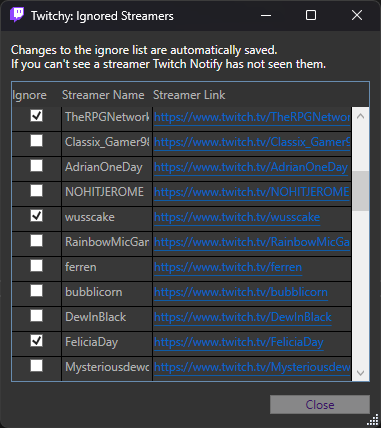Check the ignore box for Classix_Gamer98

click(x=36, y=141)
